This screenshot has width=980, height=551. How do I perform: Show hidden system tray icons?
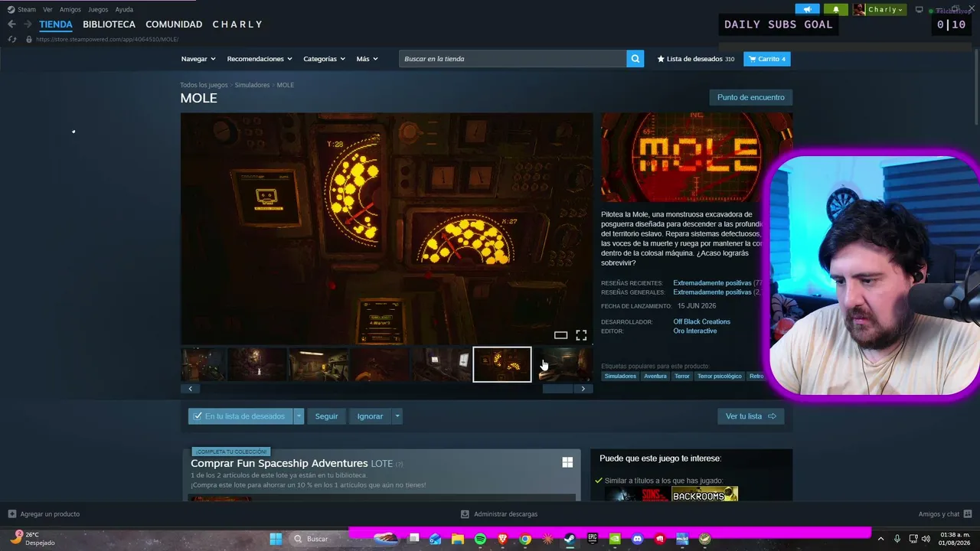coord(880,539)
